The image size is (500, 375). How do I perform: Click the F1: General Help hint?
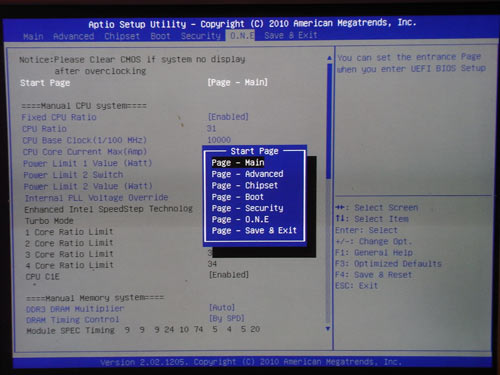point(374,253)
